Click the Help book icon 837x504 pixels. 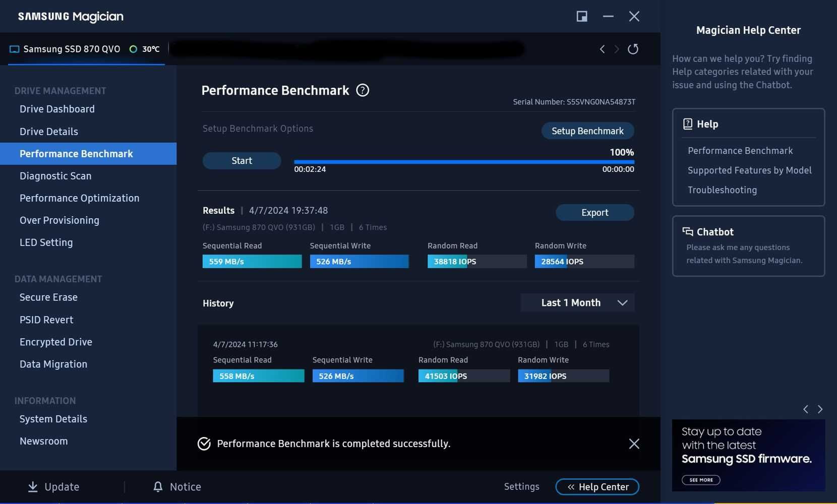tap(688, 124)
